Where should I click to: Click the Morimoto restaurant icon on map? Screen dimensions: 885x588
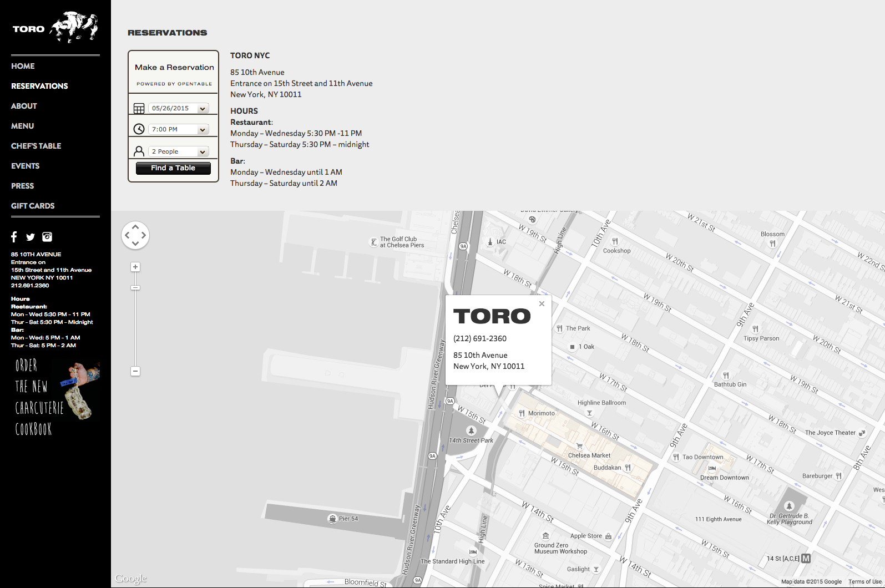click(x=522, y=413)
